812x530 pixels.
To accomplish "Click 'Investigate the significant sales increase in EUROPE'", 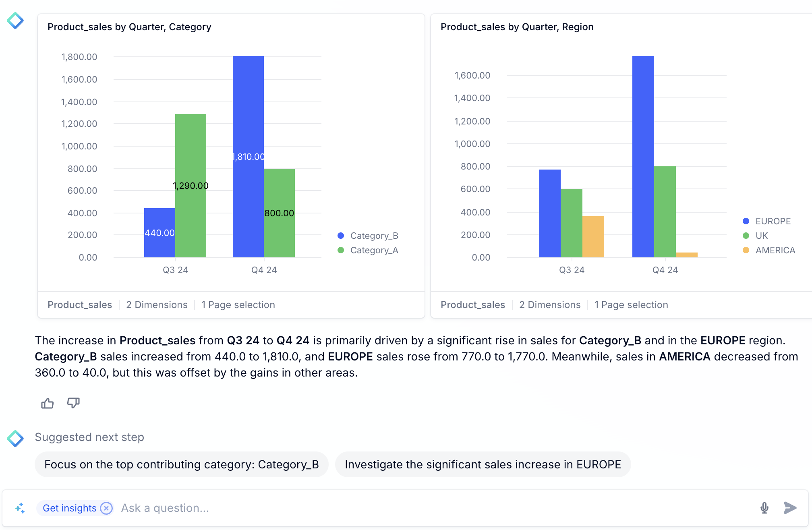I will point(481,464).
